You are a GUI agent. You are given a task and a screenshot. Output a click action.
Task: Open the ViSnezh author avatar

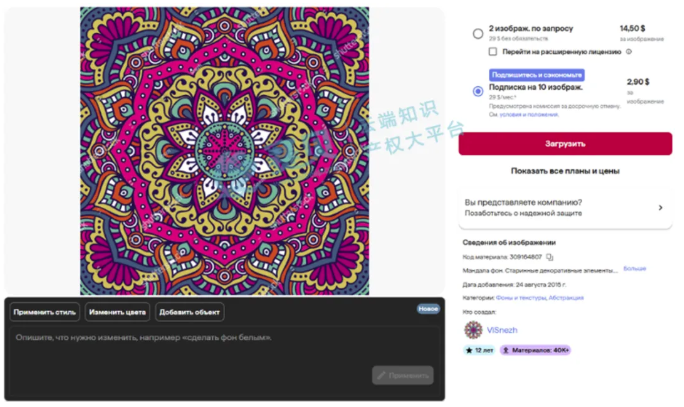[473, 330]
